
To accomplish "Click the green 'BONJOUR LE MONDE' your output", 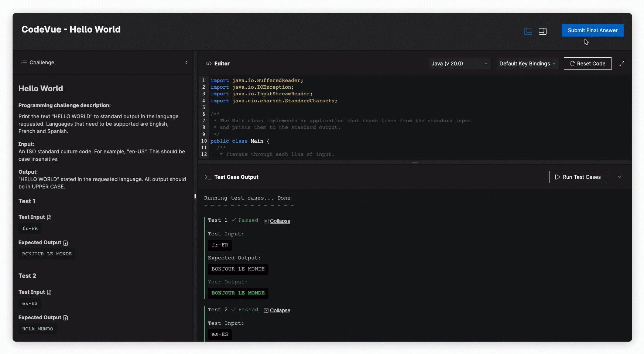I will [x=238, y=293].
